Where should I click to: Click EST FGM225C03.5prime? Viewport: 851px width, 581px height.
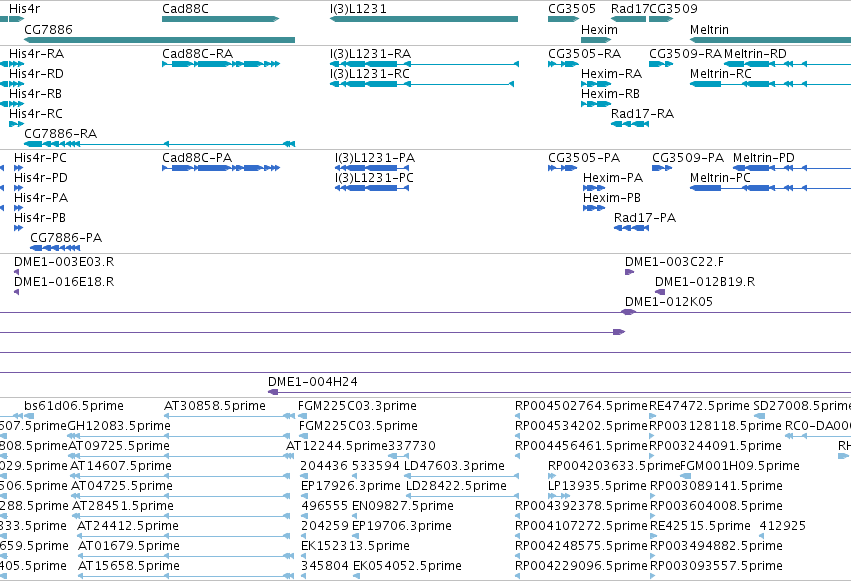click(358, 426)
